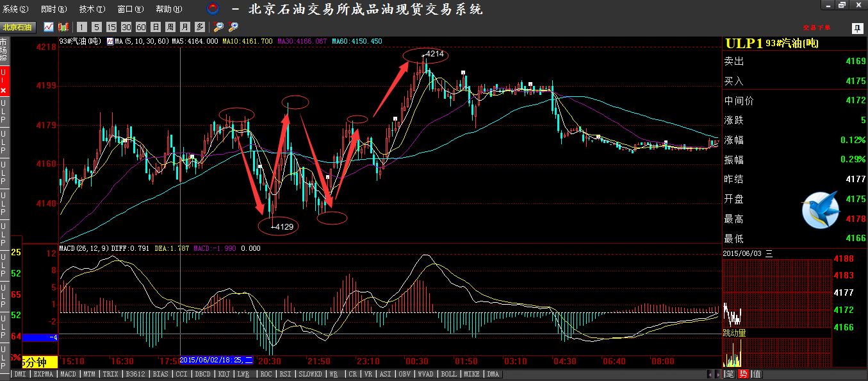This screenshot has width=868, height=381.
Task: Switch to the B3612 indicator tab
Action: tap(136, 374)
